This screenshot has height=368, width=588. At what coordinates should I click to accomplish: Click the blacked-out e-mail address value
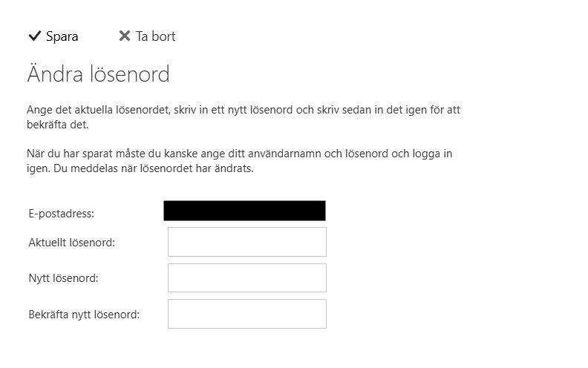(x=244, y=211)
